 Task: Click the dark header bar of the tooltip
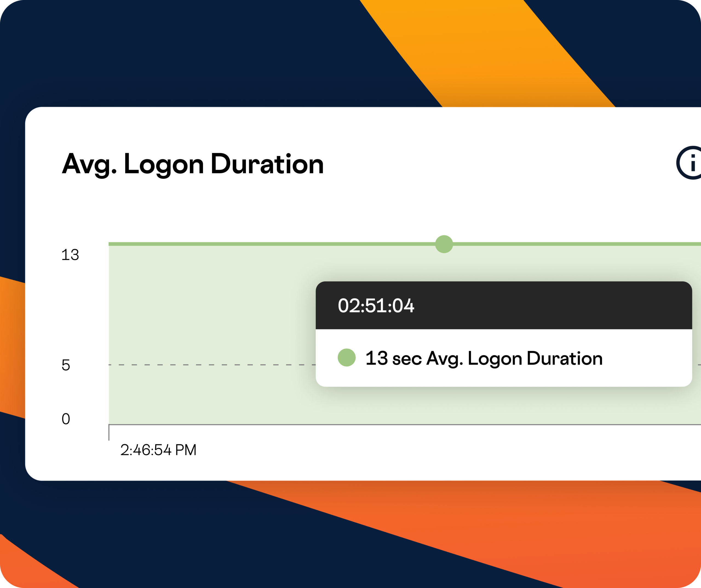(534, 306)
